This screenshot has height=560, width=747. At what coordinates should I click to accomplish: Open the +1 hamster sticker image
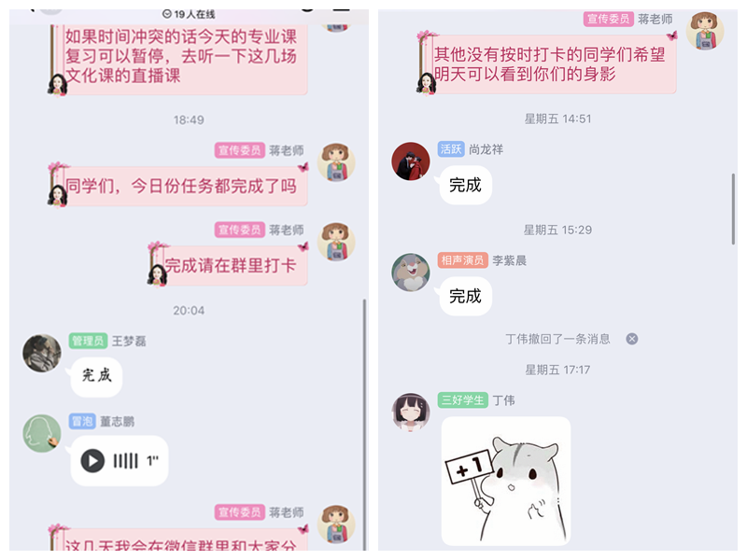506,481
